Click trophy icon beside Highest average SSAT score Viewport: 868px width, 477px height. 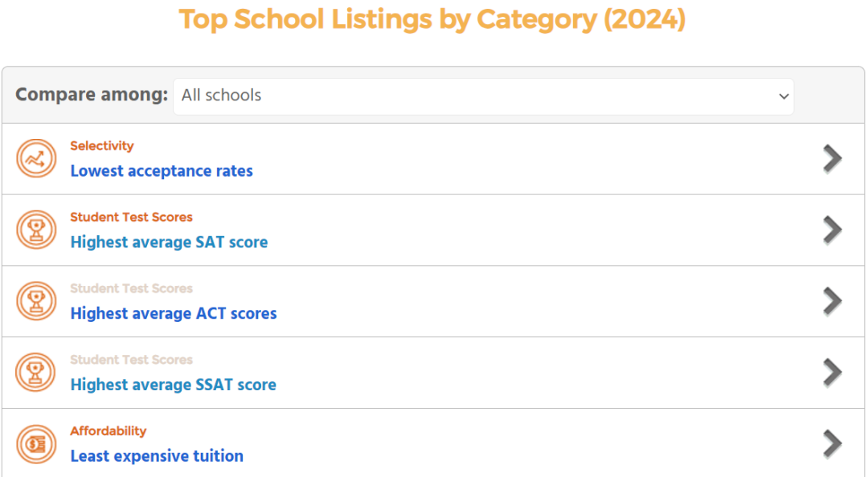(x=36, y=373)
